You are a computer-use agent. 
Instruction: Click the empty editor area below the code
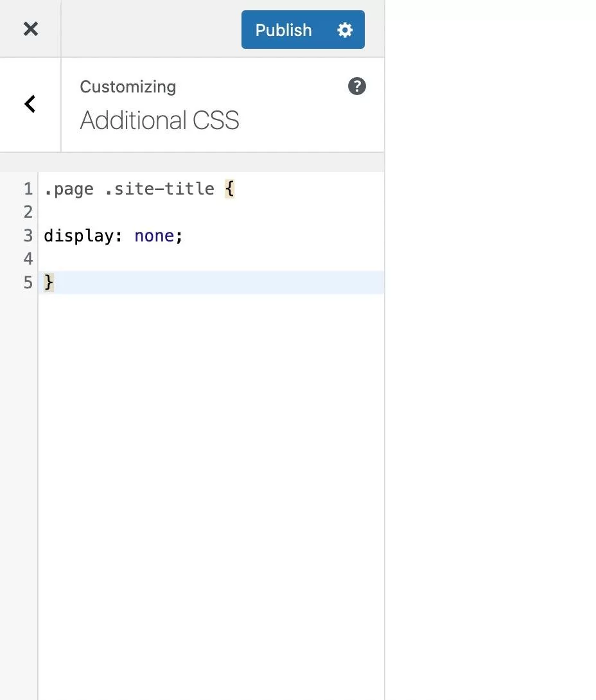(x=211, y=482)
